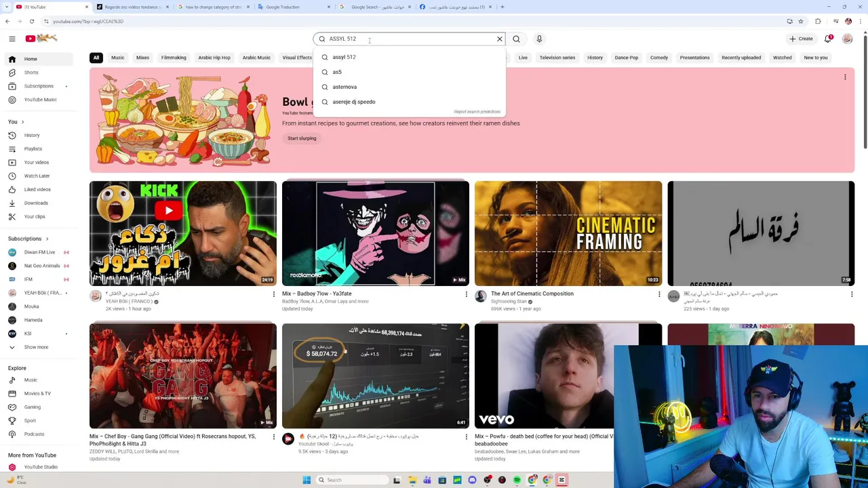Screen dimensions: 868x488
Task: Open the banner's three-dot options menu
Action: [x=845, y=77]
